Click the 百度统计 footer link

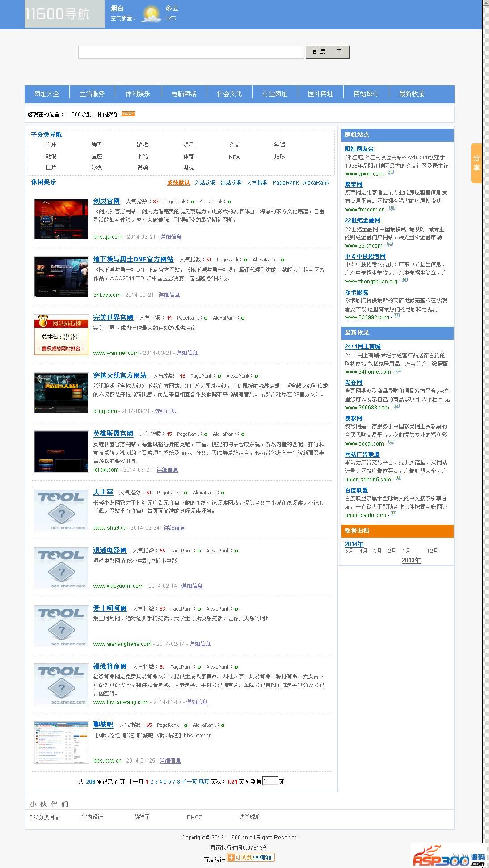pos(215,860)
